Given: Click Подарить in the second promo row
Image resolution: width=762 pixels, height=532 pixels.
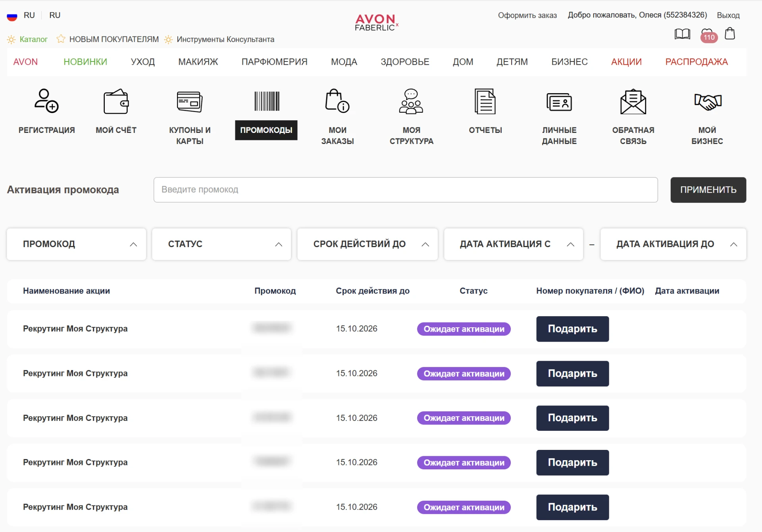Looking at the screenshot, I should click(x=573, y=374).
